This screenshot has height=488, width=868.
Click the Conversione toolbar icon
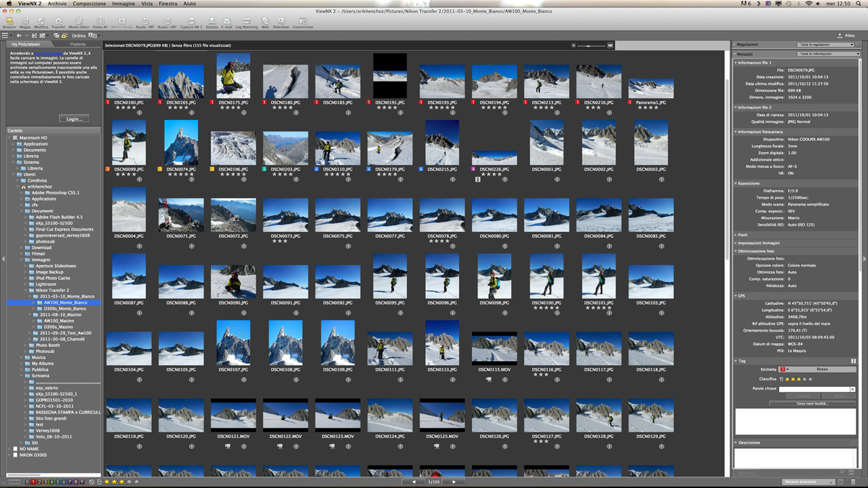tap(302, 22)
